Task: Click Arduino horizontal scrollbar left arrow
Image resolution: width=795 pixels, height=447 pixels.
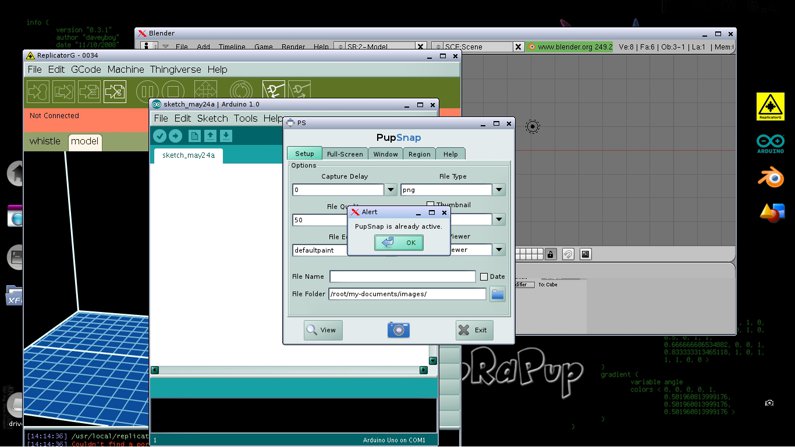Action: tap(155, 370)
